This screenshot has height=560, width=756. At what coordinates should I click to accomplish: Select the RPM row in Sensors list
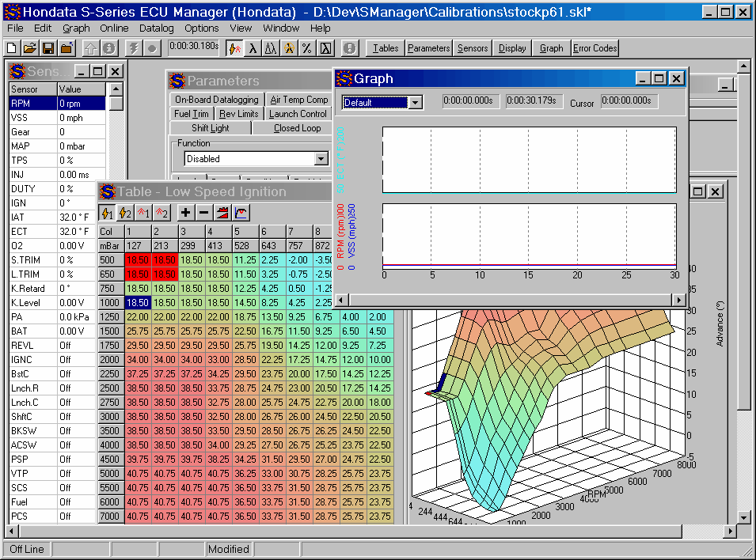click(x=57, y=103)
